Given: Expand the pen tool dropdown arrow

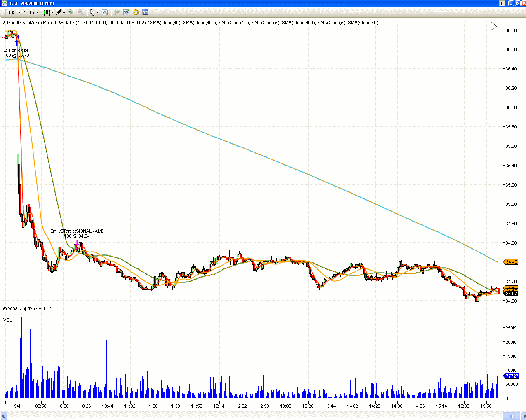Looking at the screenshot, I should point(64,12).
